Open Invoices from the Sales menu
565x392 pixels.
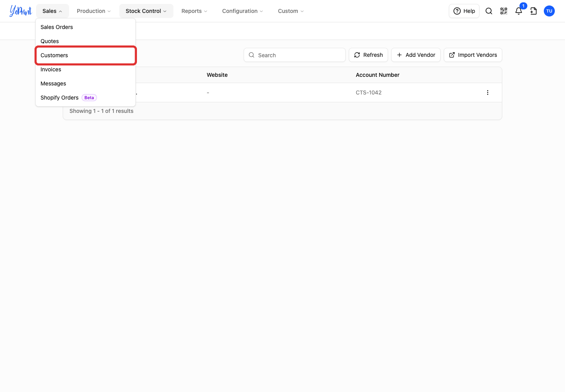(86, 69)
